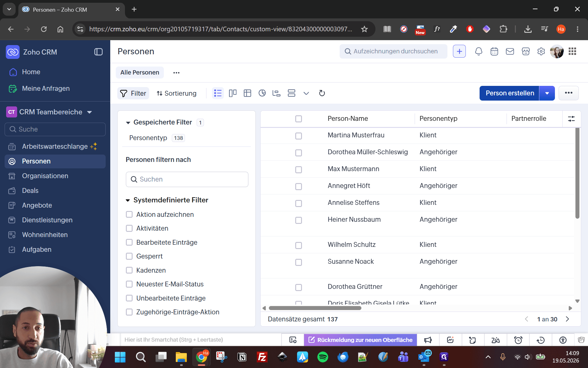This screenshot has height=368, width=588.
Task: Open Organisationen in the sidebar
Action: (45, 176)
